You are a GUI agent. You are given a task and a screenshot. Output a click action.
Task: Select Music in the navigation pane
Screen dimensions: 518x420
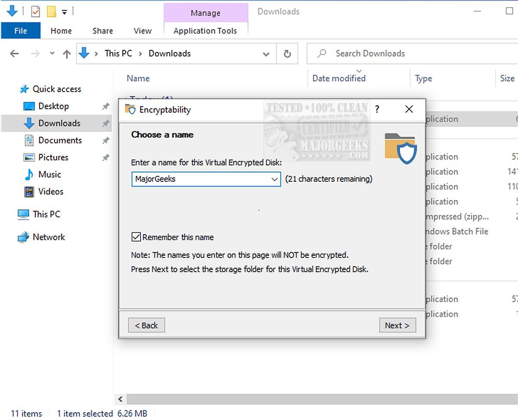(49, 175)
